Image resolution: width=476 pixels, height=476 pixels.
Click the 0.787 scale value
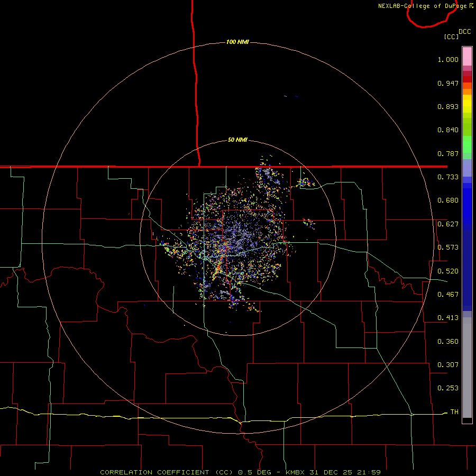448,153
